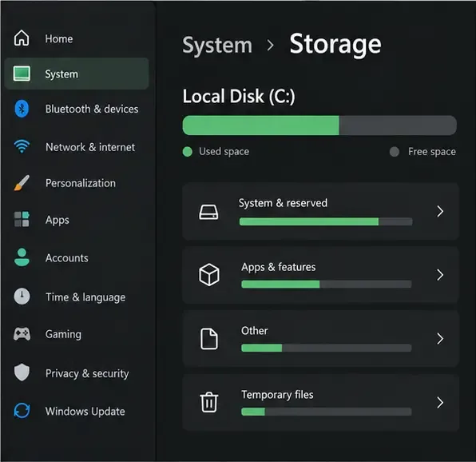Click the Used space label
The image size is (476, 462).
pos(224,151)
